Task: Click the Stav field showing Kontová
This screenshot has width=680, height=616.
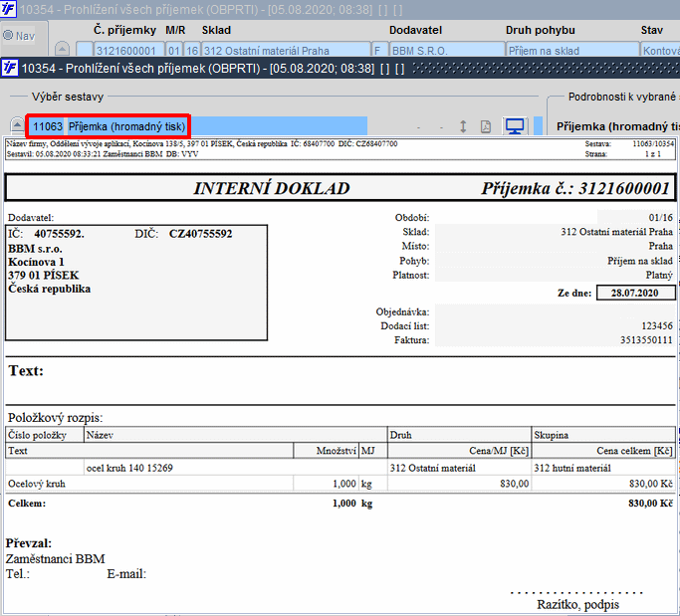Action: (x=660, y=51)
